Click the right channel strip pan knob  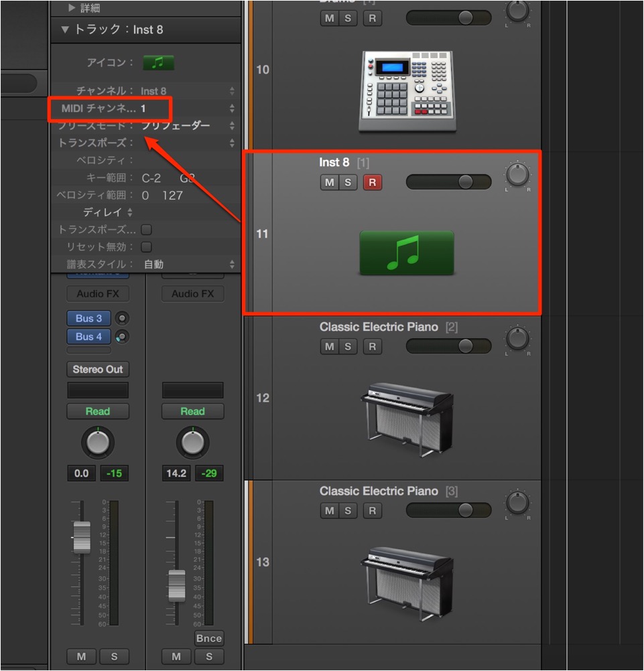pyautogui.click(x=193, y=443)
